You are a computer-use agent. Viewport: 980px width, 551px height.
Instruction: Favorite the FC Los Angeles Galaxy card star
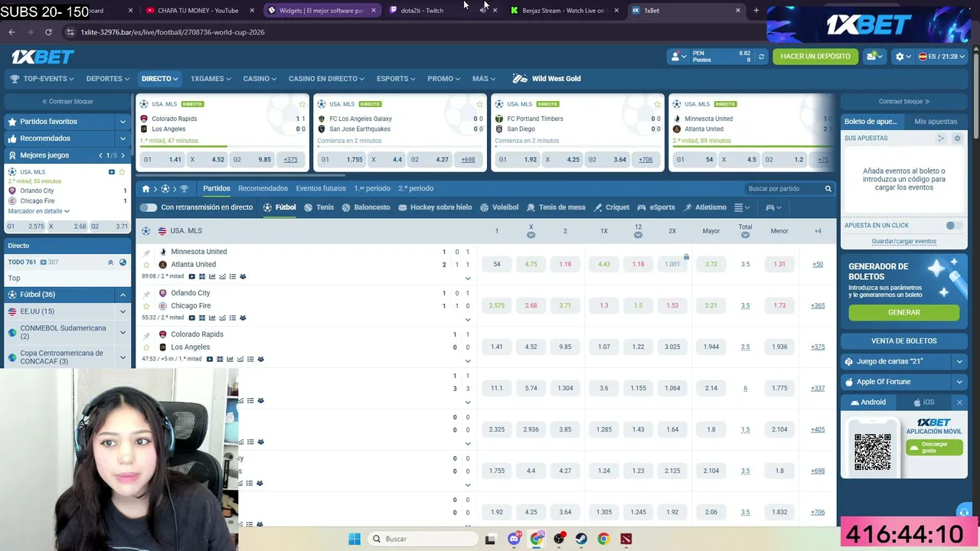point(480,104)
